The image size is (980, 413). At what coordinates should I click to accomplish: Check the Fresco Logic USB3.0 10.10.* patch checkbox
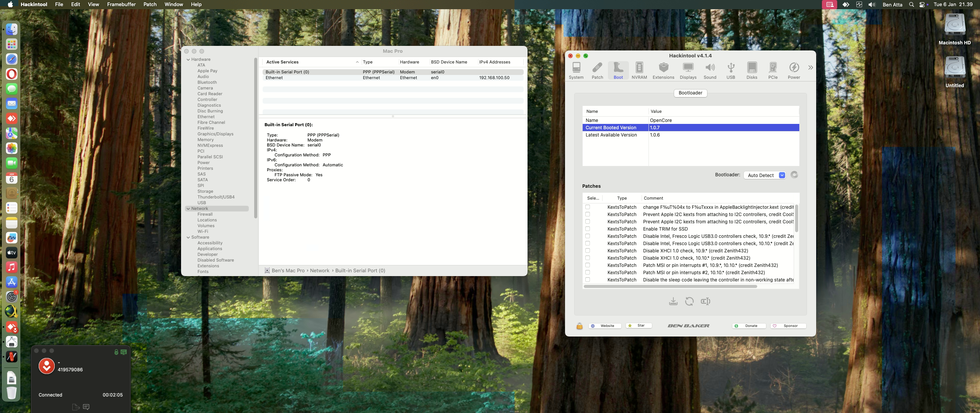point(588,243)
